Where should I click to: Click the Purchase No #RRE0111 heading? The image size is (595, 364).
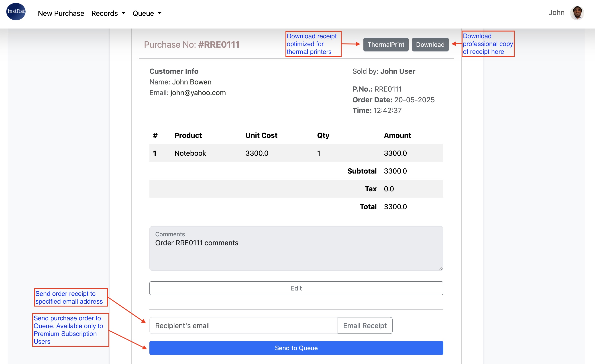pos(192,45)
